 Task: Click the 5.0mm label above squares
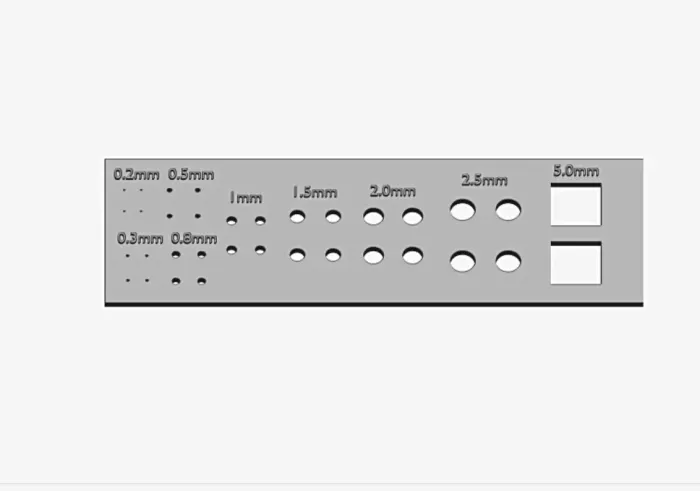576,171
